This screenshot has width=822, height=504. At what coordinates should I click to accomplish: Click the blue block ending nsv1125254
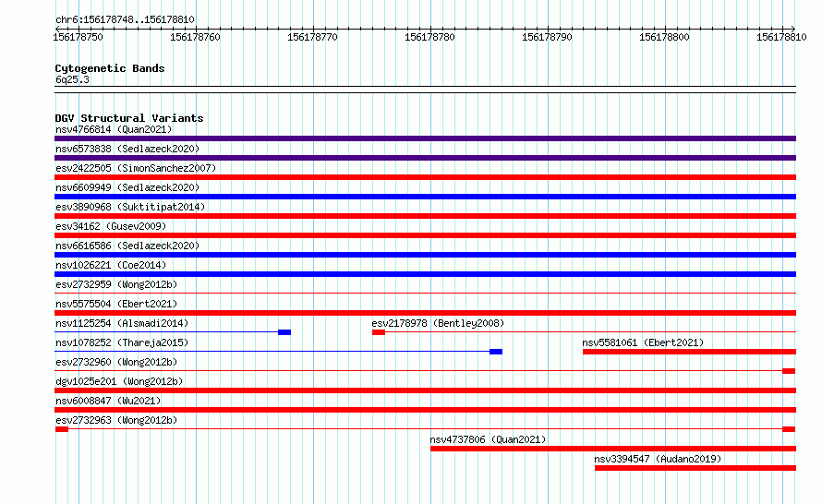(284, 332)
